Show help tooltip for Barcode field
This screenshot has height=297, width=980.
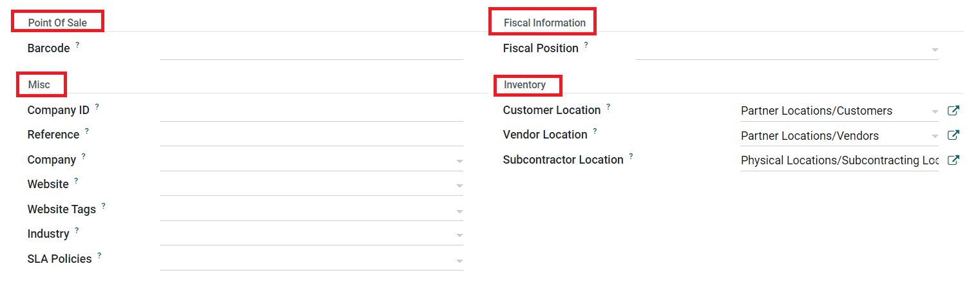[x=78, y=44]
